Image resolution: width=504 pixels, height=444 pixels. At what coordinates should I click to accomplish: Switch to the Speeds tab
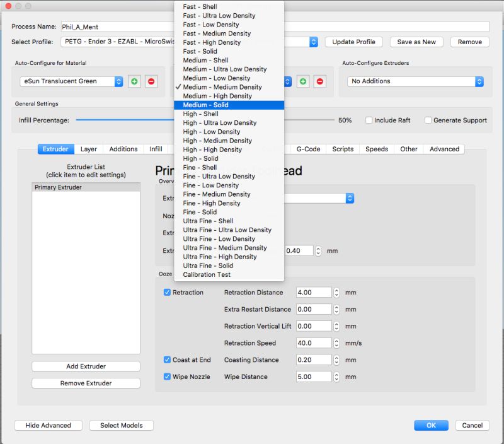[376, 149]
